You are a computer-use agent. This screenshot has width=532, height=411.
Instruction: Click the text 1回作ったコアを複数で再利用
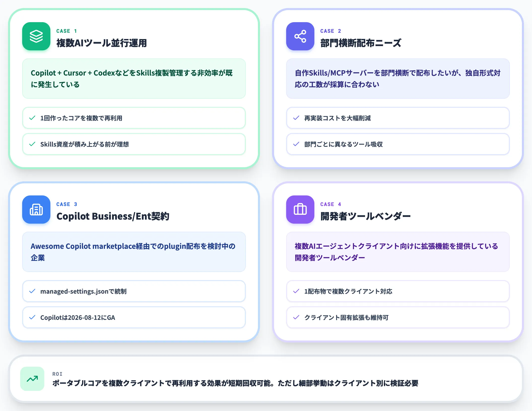[x=81, y=118]
